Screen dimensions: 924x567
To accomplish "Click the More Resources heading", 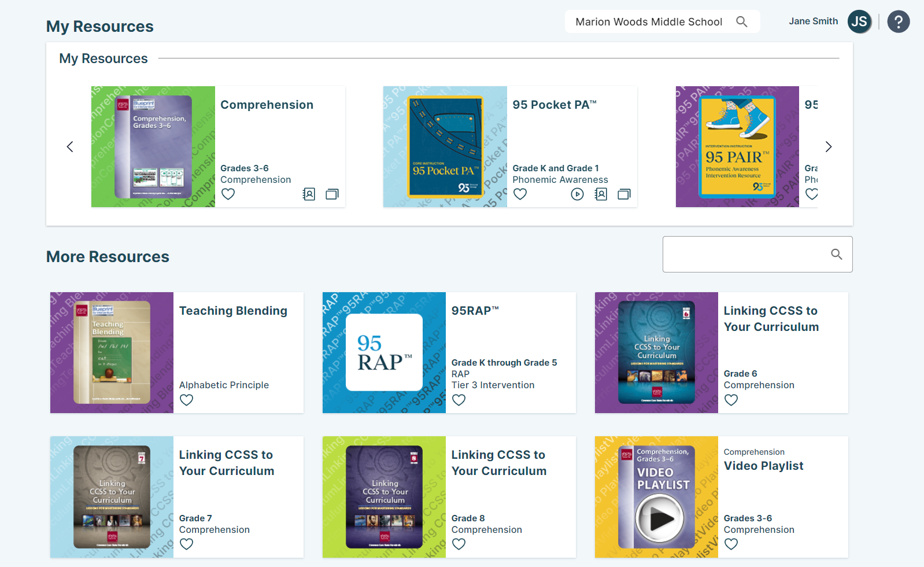I will click(x=108, y=257).
